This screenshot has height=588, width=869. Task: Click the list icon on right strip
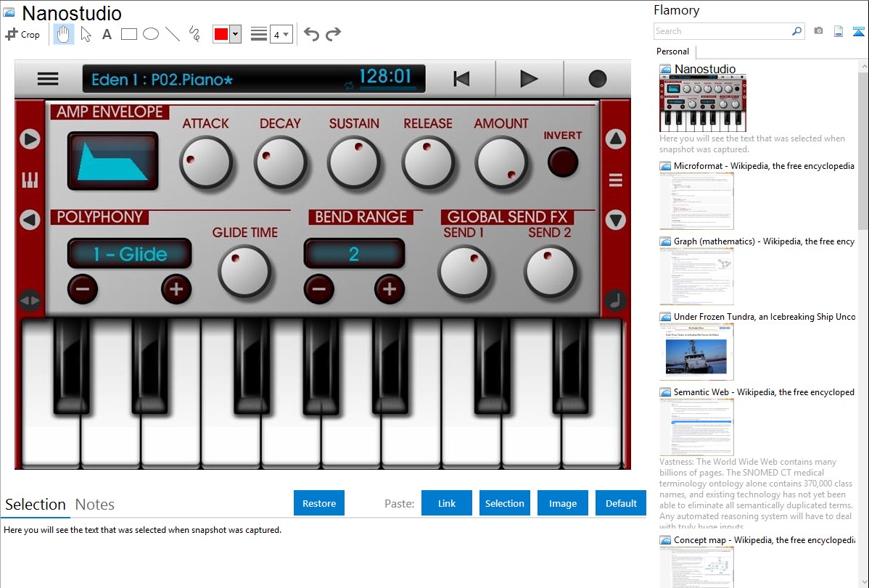[x=615, y=180]
